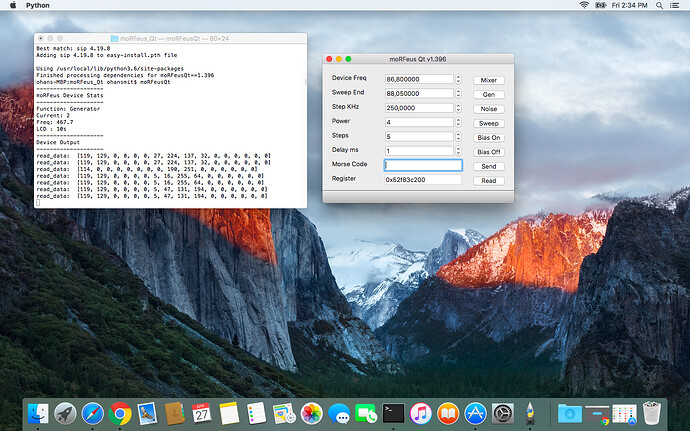Open Notification Center in menu bar
Viewport: 690px width, 431px height.
coord(674,5)
